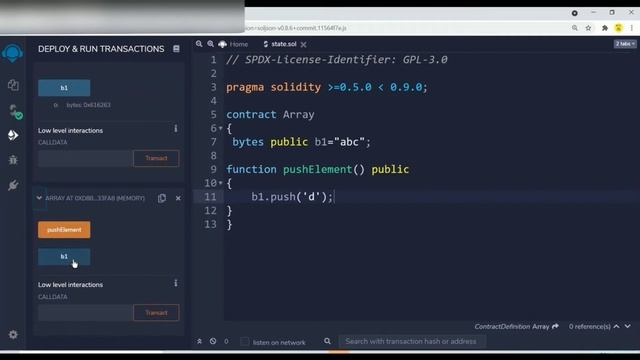
Task: Zoom in the editor font
Action: [210, 44]
